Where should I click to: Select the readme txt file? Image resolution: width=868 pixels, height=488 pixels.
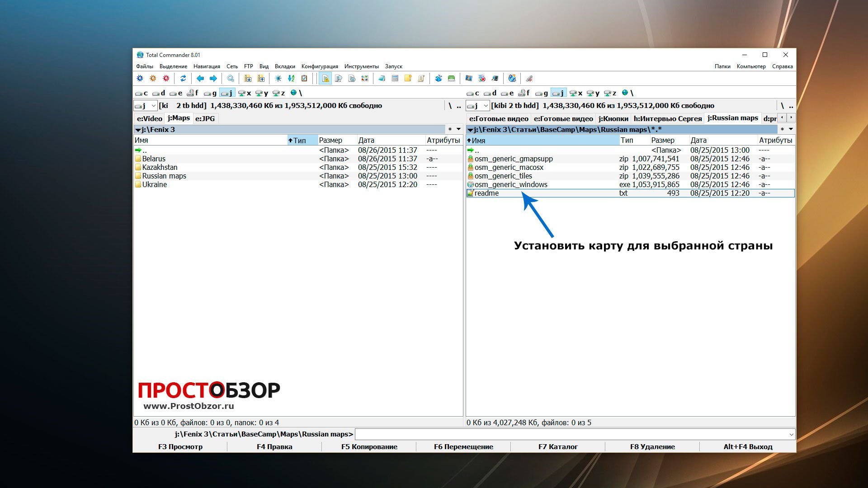pos(630,193)
